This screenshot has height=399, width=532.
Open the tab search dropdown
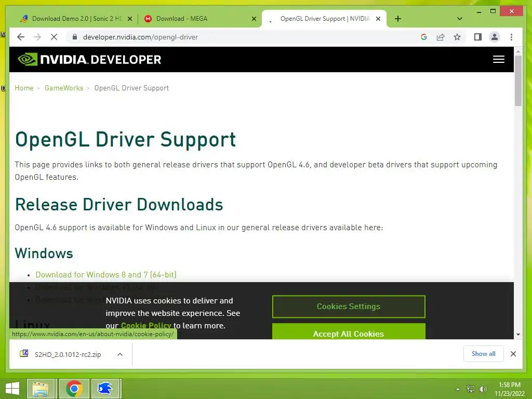(460, 19)
